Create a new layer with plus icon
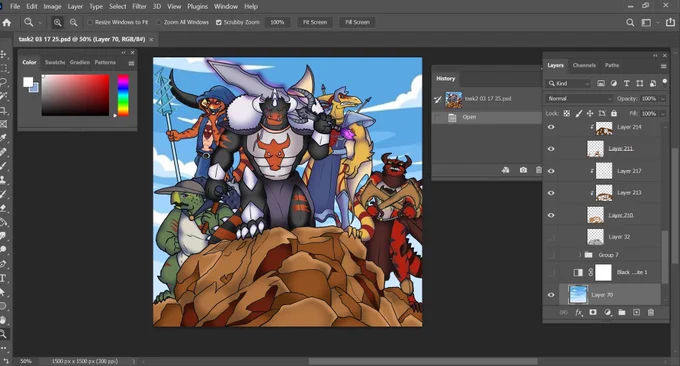 tap(636, 312)
